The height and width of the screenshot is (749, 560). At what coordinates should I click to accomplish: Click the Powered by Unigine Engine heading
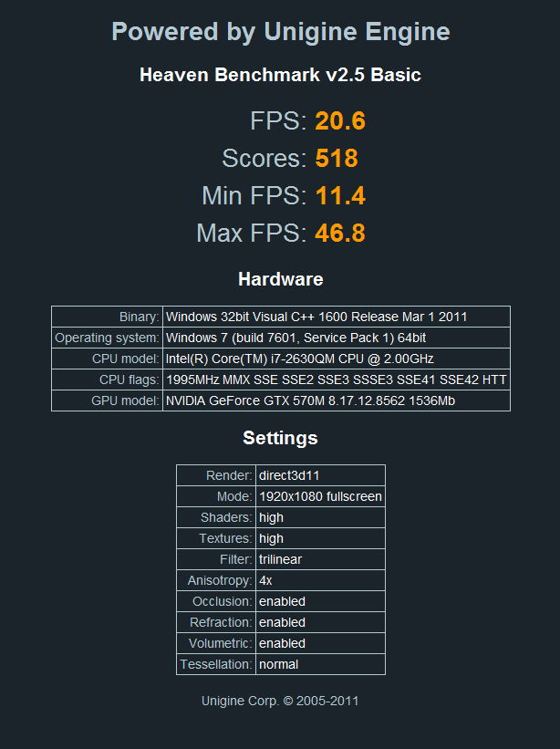tap(280, 32)
